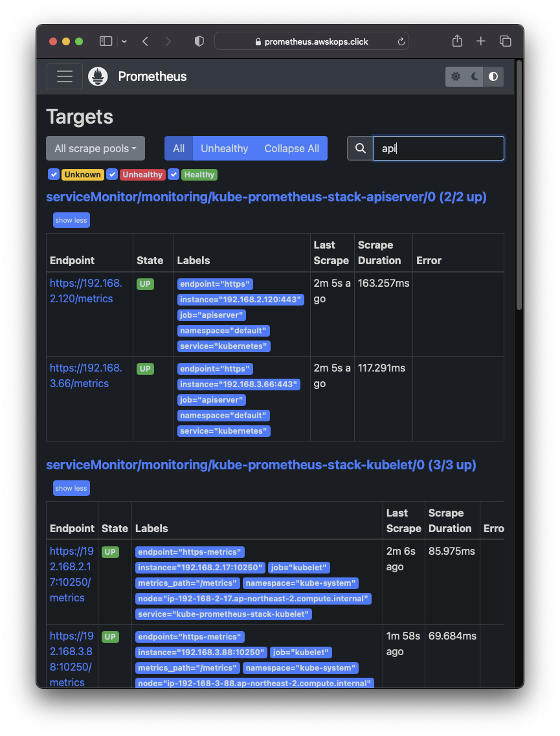Click the service="kube-prometheus-stack-kubelet" label

[223, 614]
